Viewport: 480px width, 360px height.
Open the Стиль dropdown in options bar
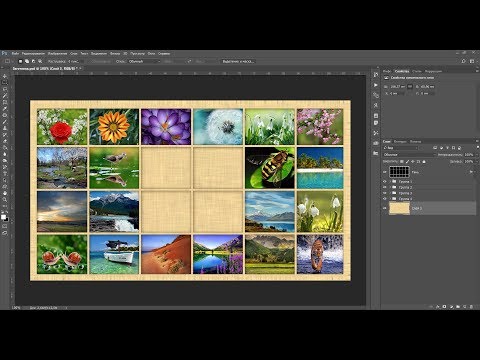tap(144, 61)
